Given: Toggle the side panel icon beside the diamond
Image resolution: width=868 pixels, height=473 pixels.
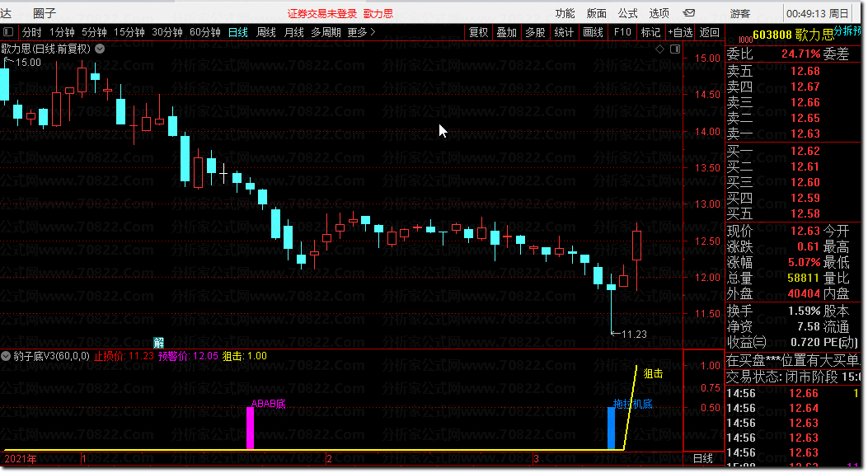Looking at the screenshot, I should coord(675,49).
